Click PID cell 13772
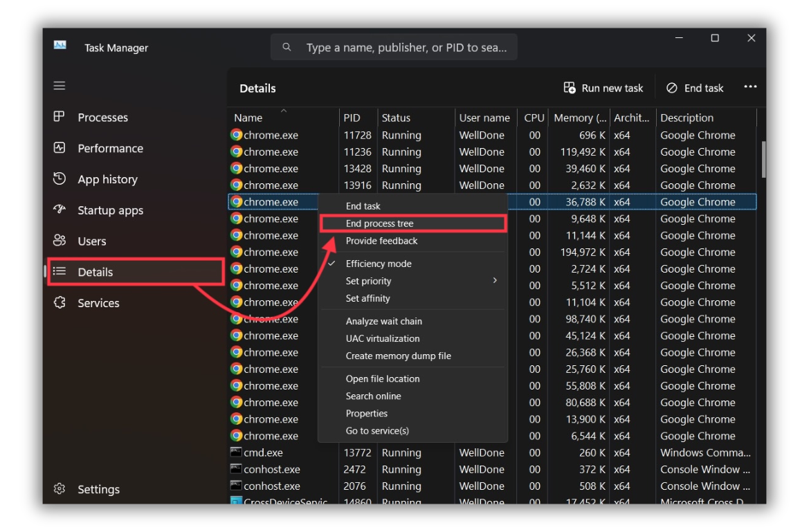 (357, 452)
